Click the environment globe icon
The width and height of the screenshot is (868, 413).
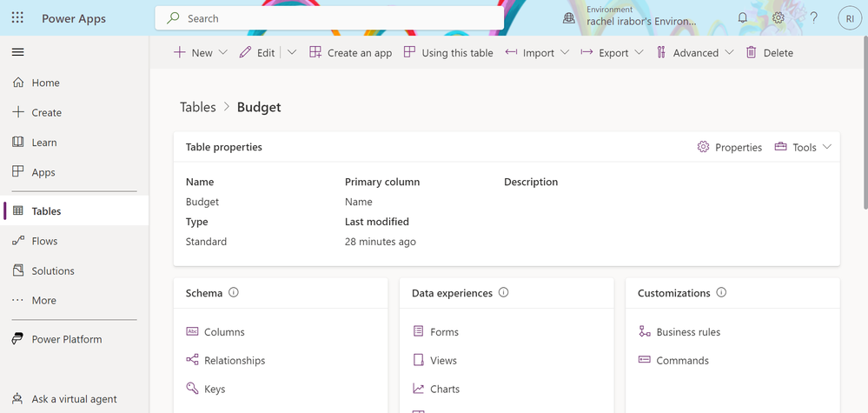568,18
